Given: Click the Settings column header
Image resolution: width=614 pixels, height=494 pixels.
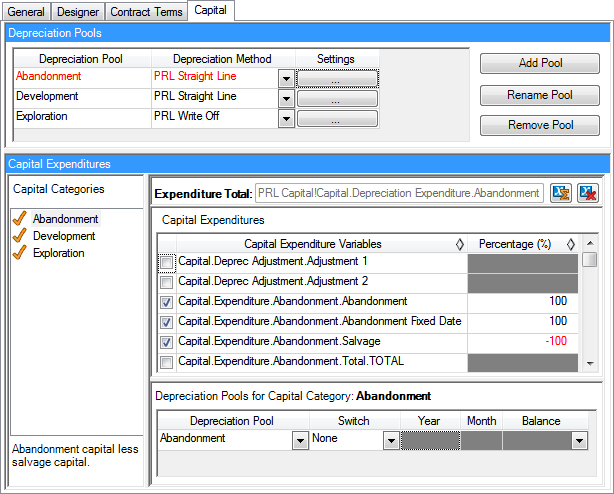Looking at the screenshot, I should pyautogui.click(x=336, y=59).
